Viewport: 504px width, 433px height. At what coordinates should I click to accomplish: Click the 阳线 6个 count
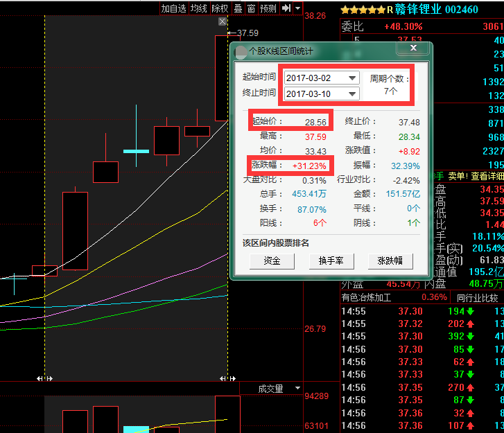(320, 223)
